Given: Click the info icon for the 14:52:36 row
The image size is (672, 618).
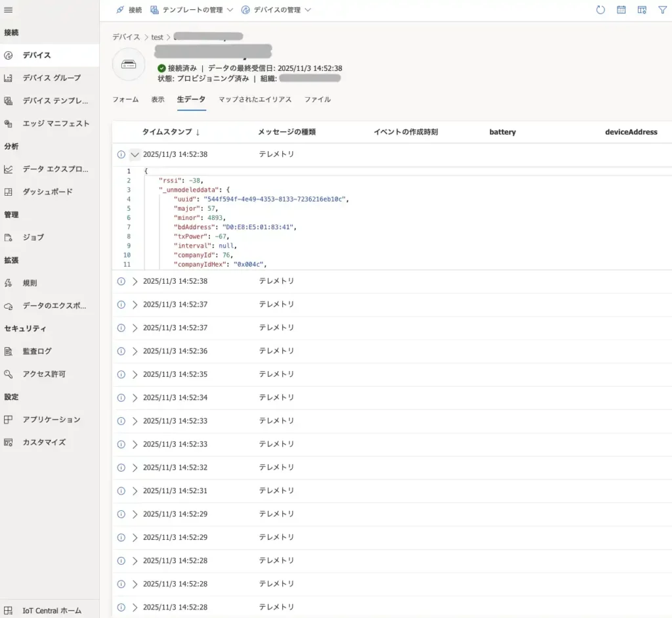Looking at the screenshot, I should click(x=121, y=351).
